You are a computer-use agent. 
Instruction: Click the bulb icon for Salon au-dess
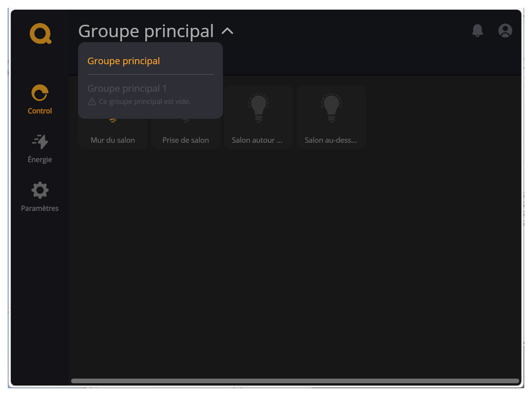point(331,108)
